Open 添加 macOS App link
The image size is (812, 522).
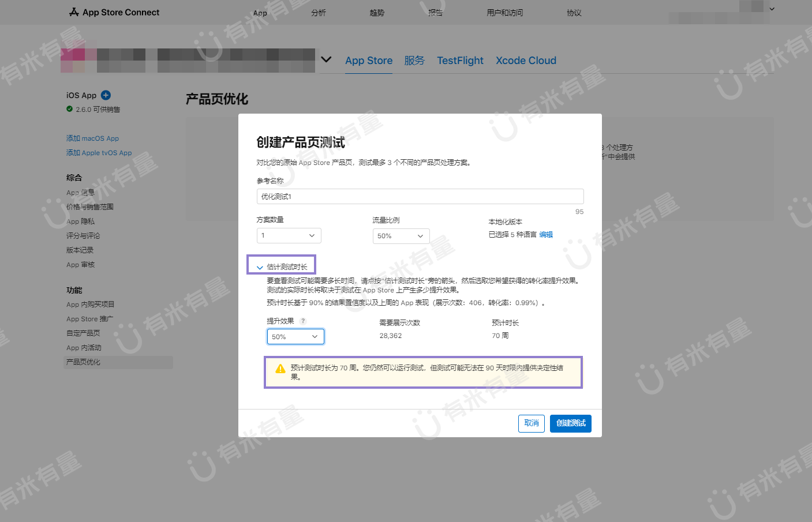tap(92, 138)
